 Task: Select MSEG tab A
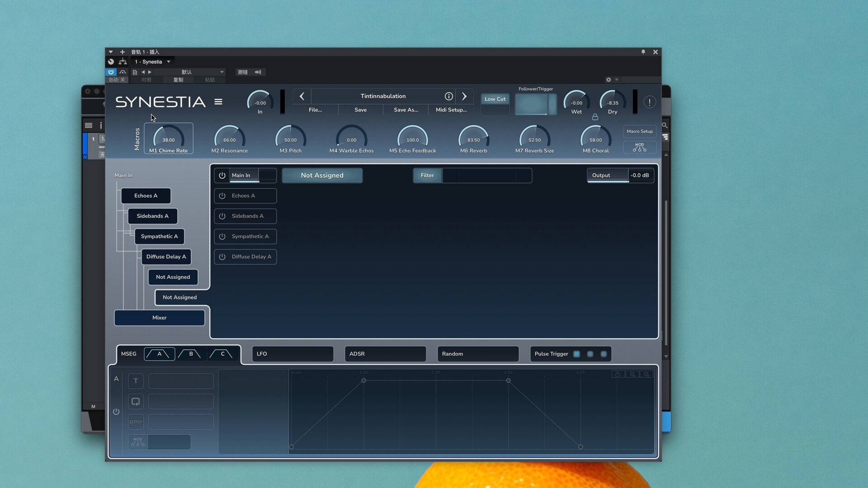click(x=160, y=354)
